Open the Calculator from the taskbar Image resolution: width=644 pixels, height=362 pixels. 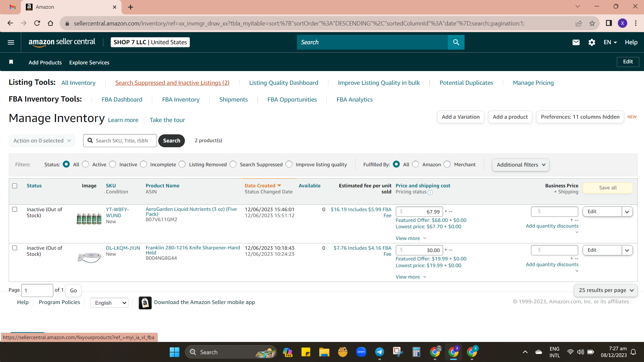point(416,352)
